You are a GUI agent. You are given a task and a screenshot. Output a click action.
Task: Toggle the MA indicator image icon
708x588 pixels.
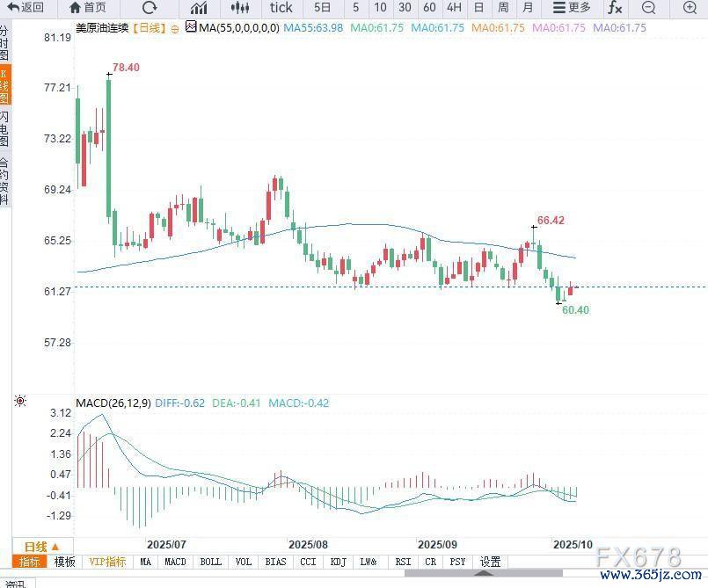(x=191, y=28)
